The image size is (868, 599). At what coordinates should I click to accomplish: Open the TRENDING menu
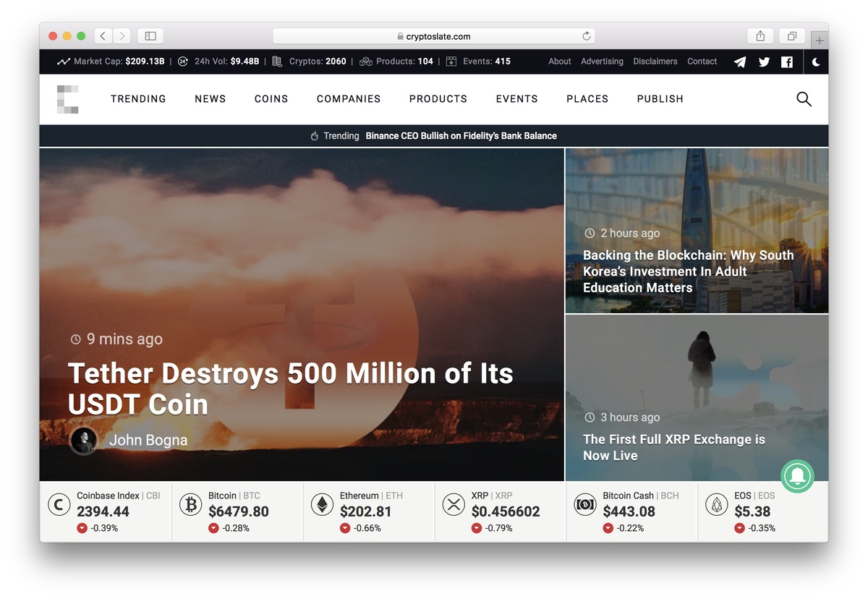(x=138, y=99)
